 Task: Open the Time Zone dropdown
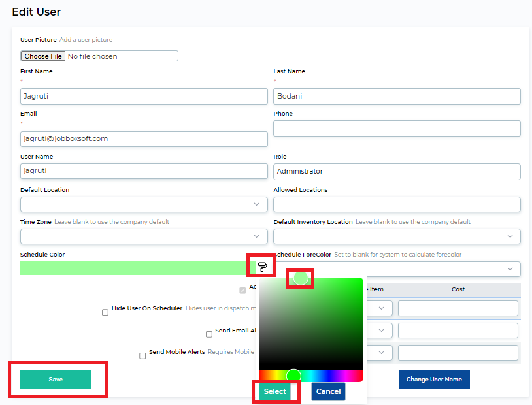144,236
